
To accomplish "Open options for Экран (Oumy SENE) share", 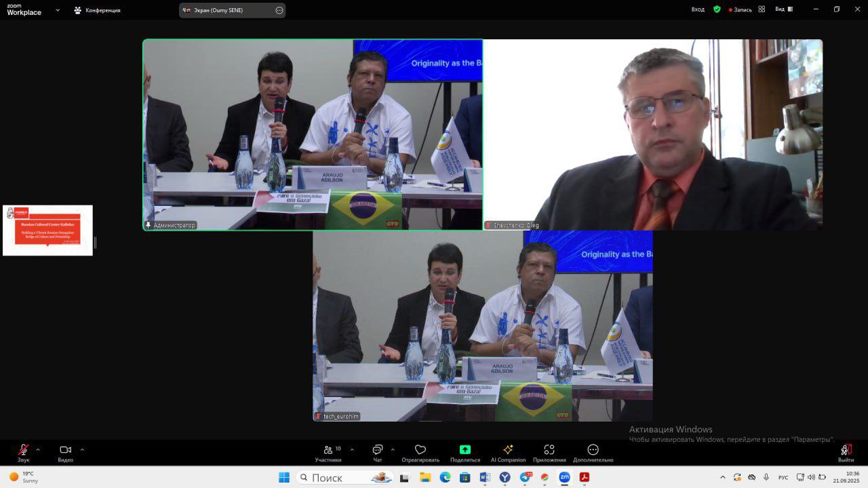I will 279,10.
